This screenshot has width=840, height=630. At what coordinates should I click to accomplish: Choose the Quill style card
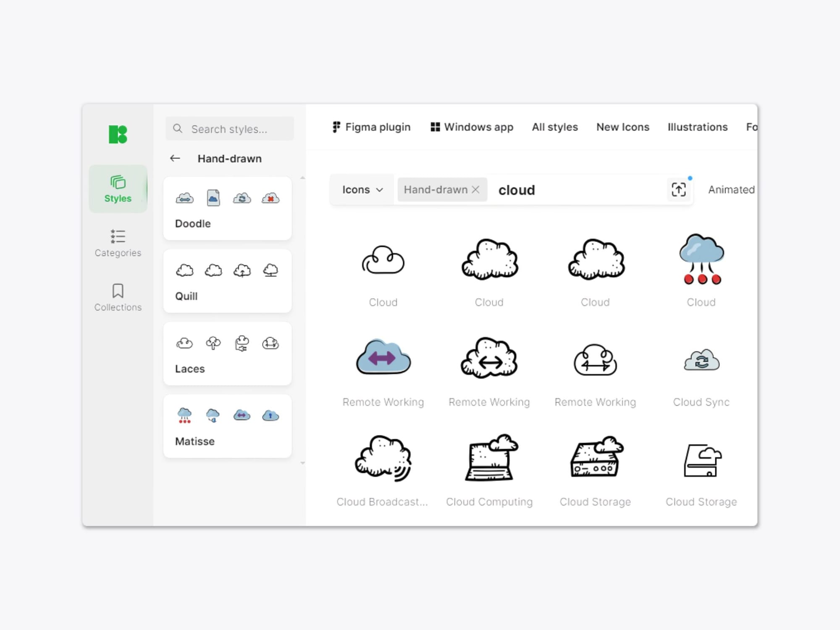227,281
